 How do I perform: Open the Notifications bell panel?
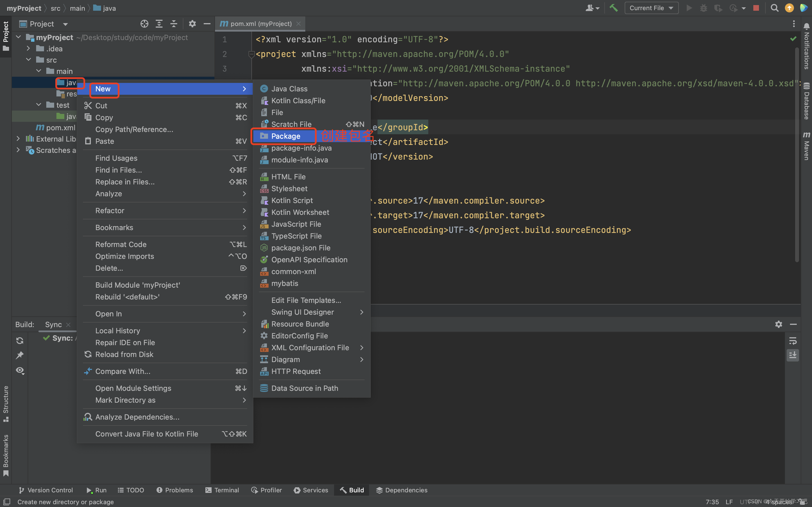806,45
